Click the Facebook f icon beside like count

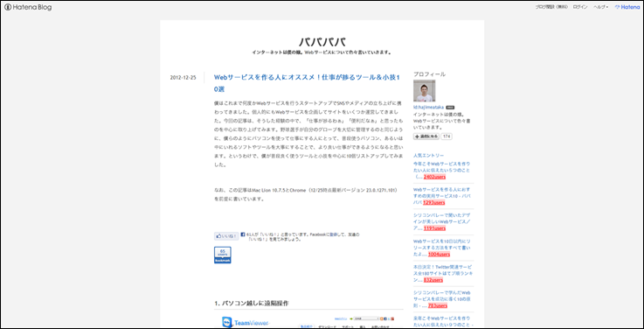coord(243,234)
